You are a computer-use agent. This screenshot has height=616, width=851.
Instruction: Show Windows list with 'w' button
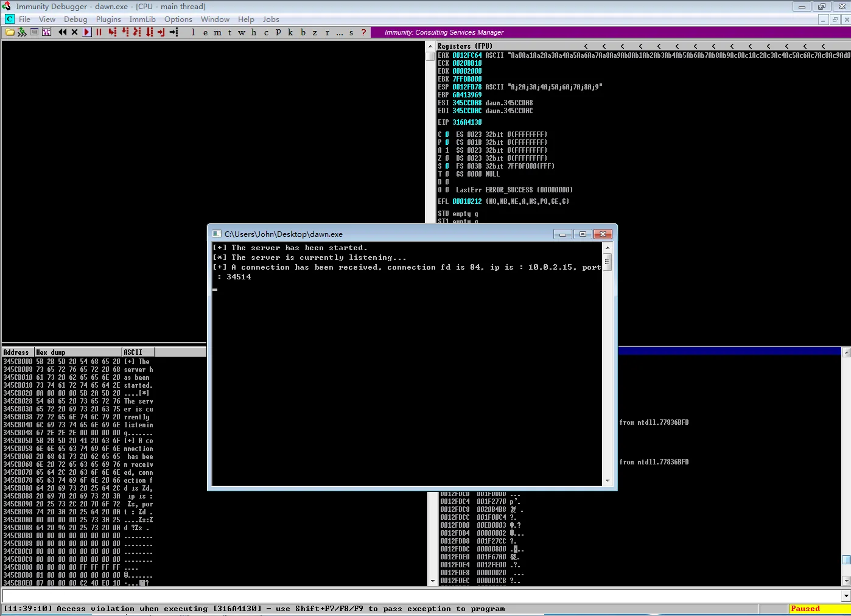(x=242, y=32)
